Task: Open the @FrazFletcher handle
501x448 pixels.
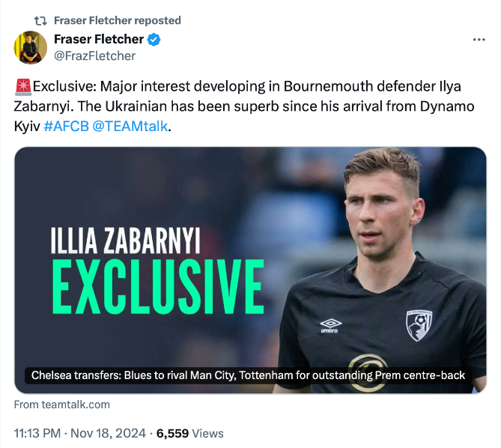Action: tap(95, 55)
